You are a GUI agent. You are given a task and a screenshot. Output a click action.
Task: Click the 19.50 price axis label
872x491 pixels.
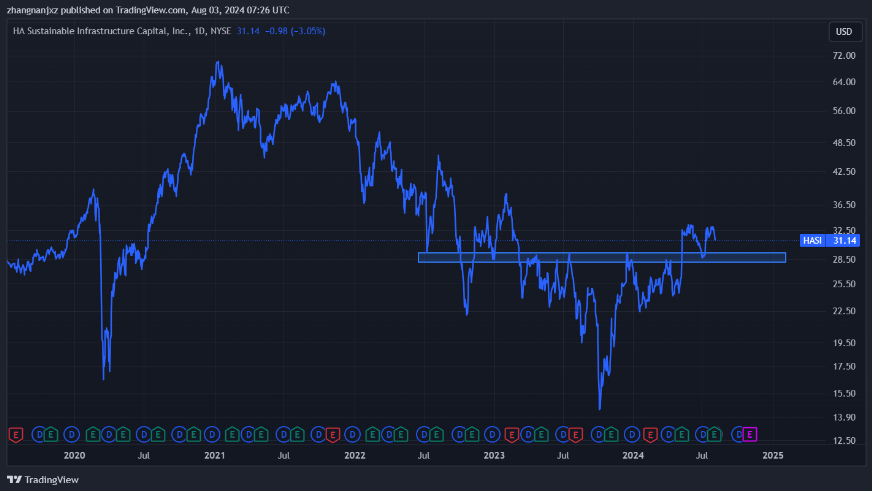pyautogui.click(x=844, y=343)
